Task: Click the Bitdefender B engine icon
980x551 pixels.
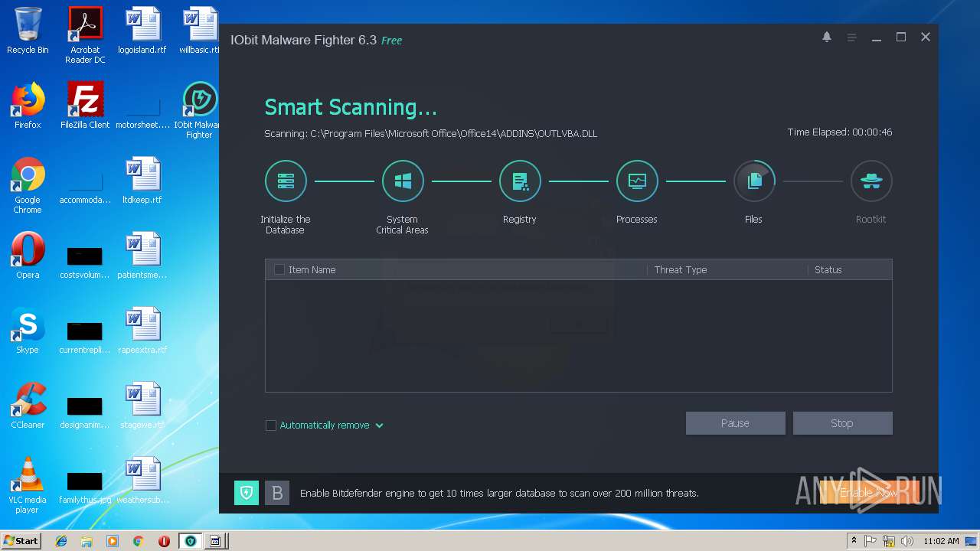Action: coord(277,493)
